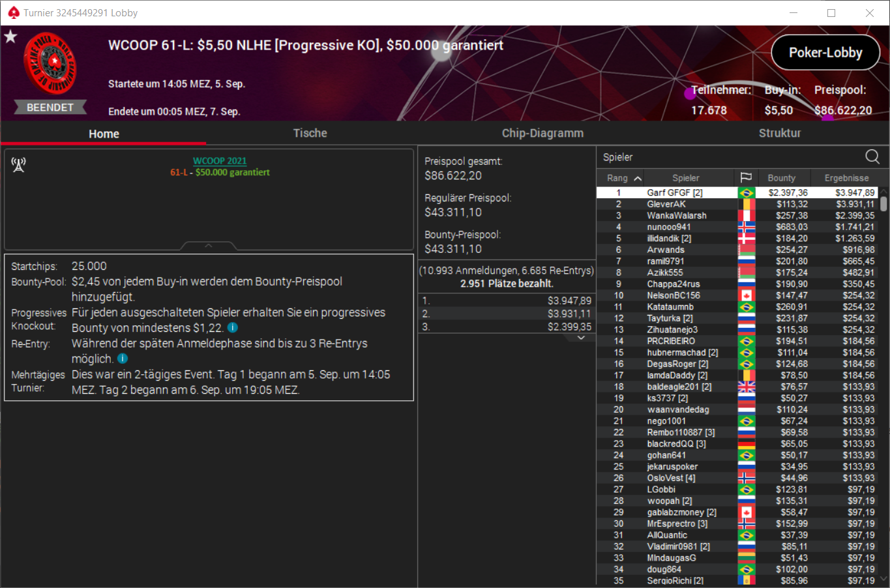
Task: Sort the list by the Bounty column
Action: click(782, 178)
